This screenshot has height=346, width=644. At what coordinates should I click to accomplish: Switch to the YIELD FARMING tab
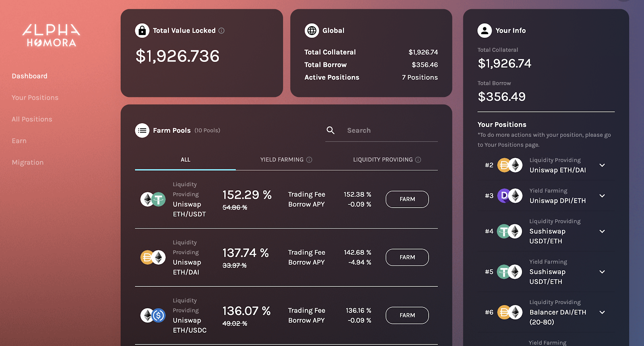(x=286, y=160)
